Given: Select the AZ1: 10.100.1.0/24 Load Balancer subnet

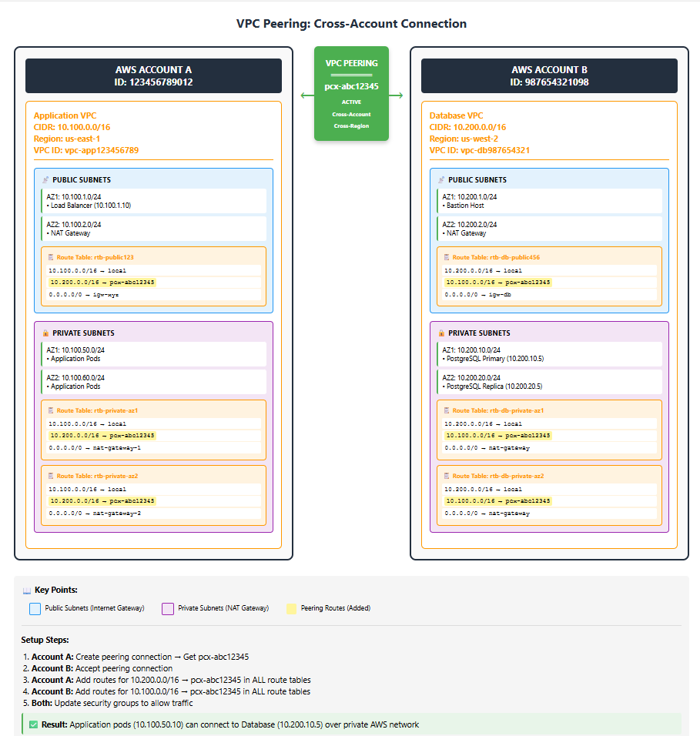Looking at the screenshot, I should click(153, 201).
